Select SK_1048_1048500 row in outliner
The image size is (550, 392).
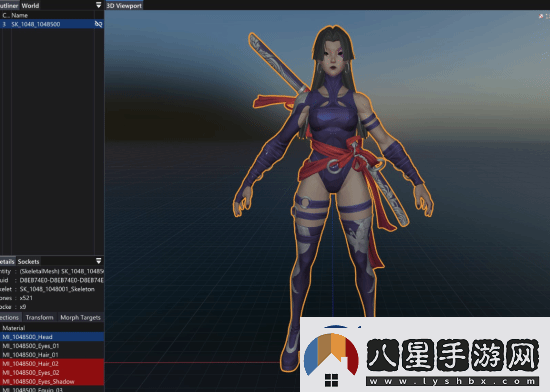click(52, 24)
